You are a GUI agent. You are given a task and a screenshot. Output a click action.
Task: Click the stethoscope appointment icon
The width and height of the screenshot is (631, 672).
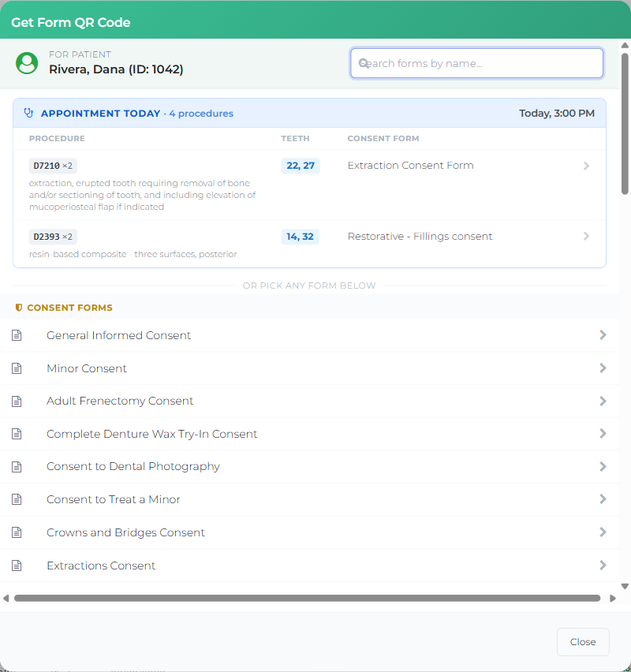coord(28,113)
